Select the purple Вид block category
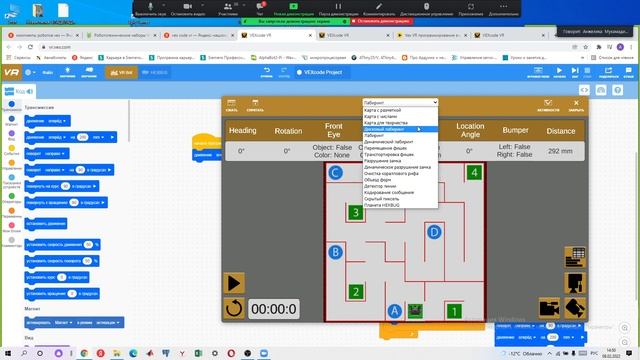 tap(11, 133)
